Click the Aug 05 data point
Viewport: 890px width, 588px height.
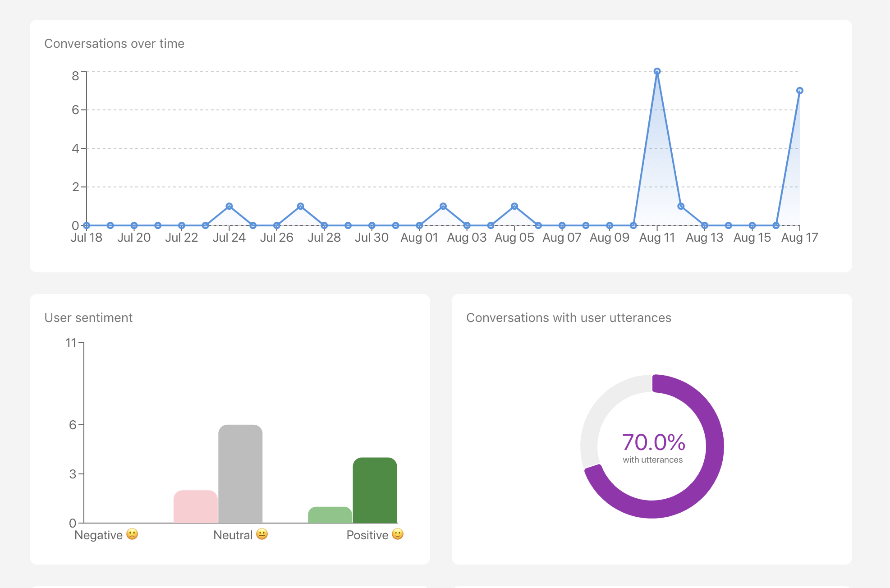coord(514,206)
